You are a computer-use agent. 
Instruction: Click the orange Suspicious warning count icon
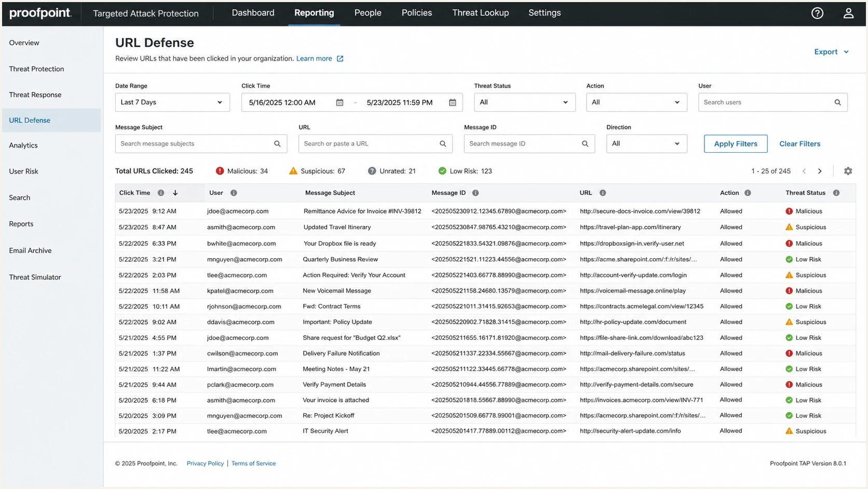(x=293, y=171)
